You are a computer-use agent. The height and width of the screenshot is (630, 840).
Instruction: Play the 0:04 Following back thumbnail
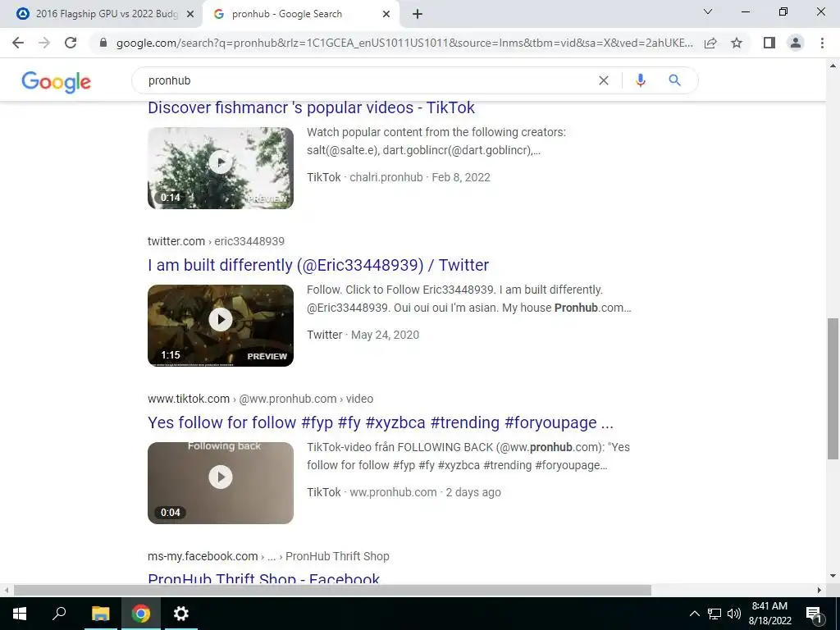tap(221, 482)
